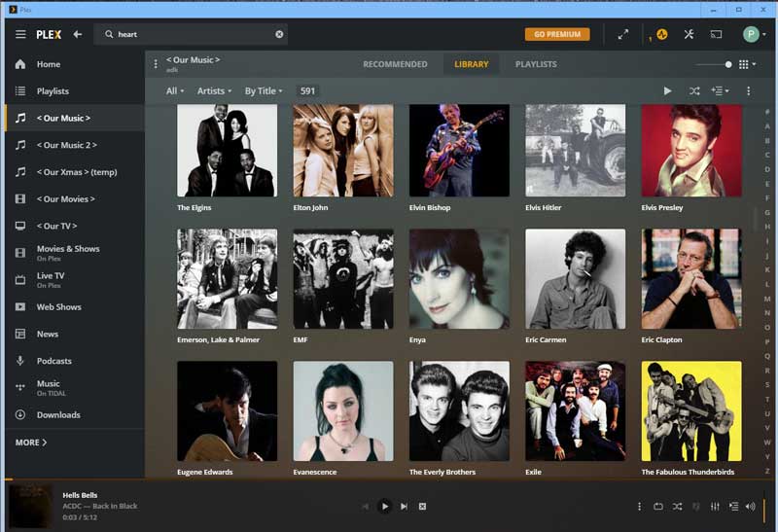
Task: Open the Enya artist thumbnail
Action: coord(459,278)
